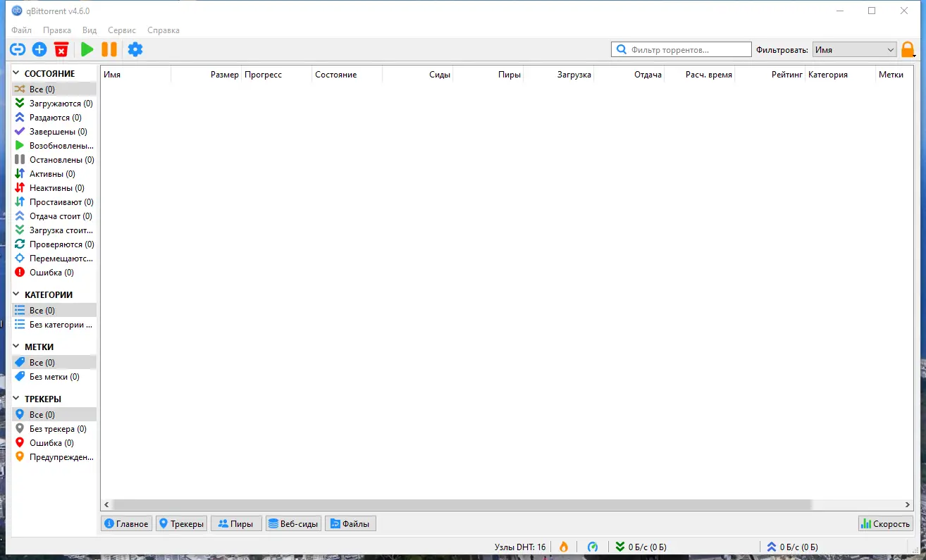Click the upload speed indicator in status bar
This screenshot has height=560, width=926.
(792, 547)
